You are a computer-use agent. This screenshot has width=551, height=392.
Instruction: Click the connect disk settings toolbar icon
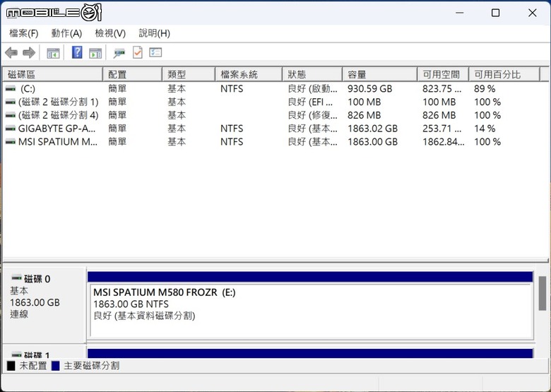click(x=119, y=53)
